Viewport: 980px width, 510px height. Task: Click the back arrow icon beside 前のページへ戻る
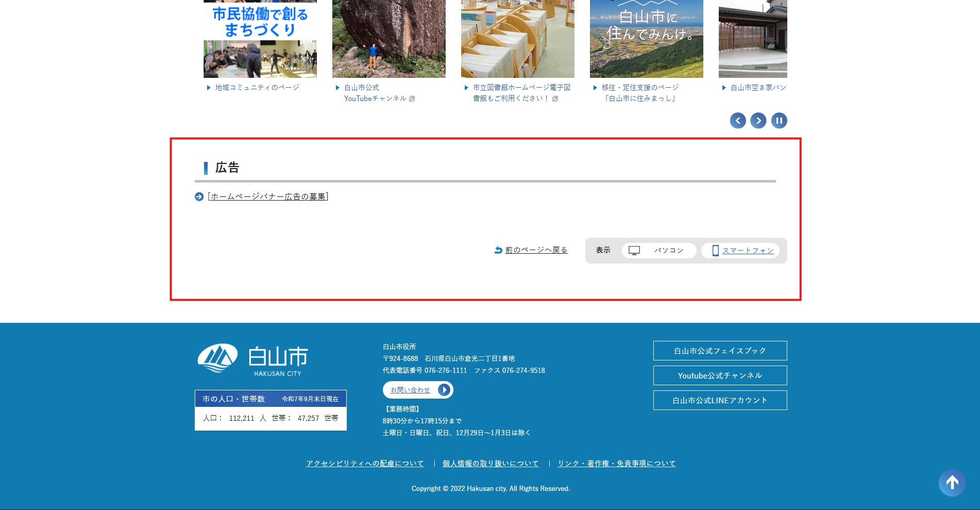point(498,250)
